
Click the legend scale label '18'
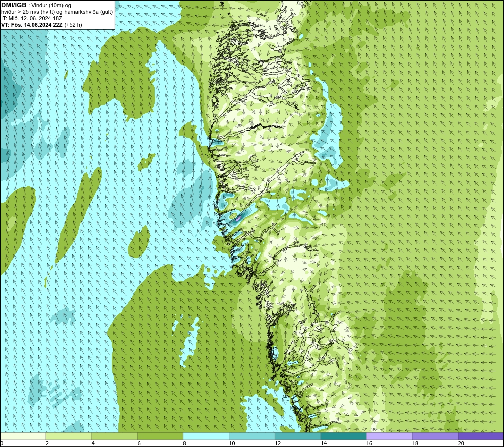click(x=415, y=443)
